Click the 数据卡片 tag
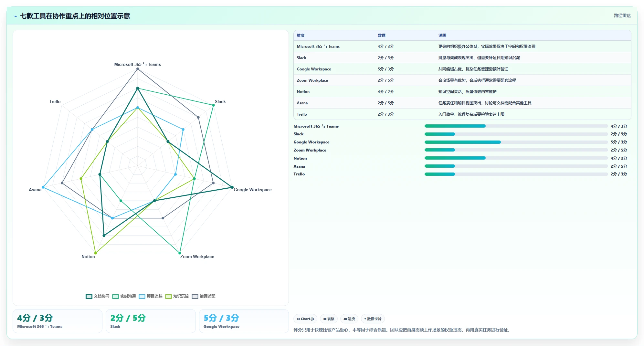This screenshot has width=644, height=346. coord(373,319)
